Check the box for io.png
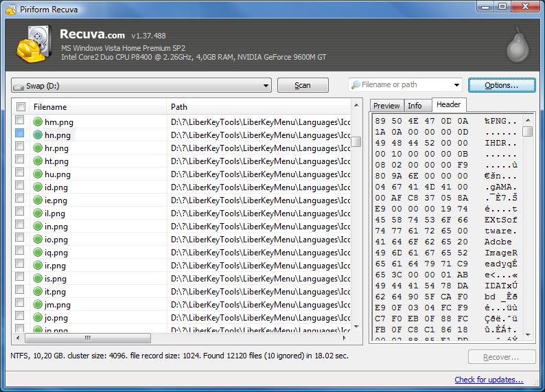Viewport: 545px width, 392px height. point(20,238)
